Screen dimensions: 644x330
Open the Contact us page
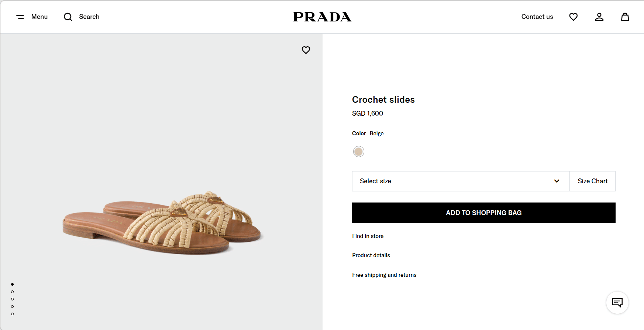coord(537,17)
